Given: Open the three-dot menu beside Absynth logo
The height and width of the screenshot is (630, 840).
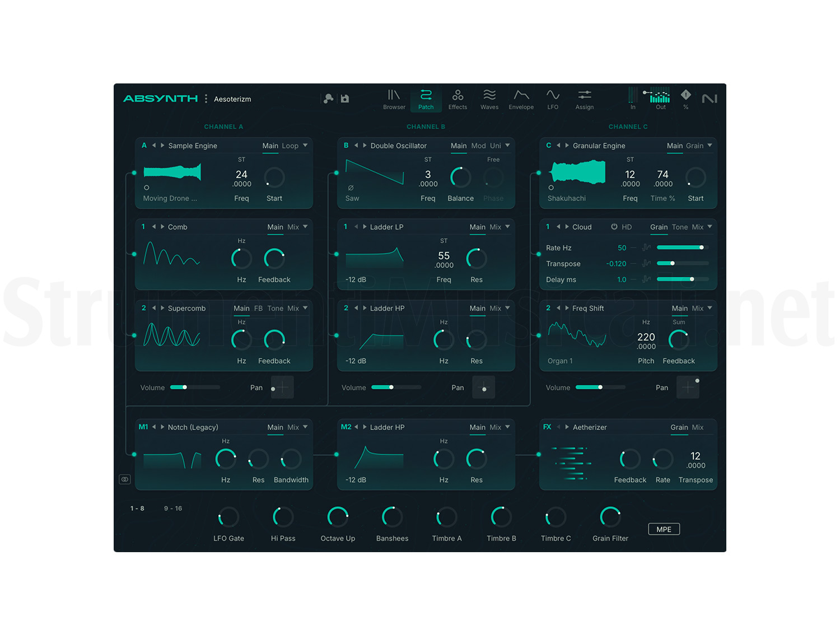Looking at the screenshot, I should [x=206, y=99].
